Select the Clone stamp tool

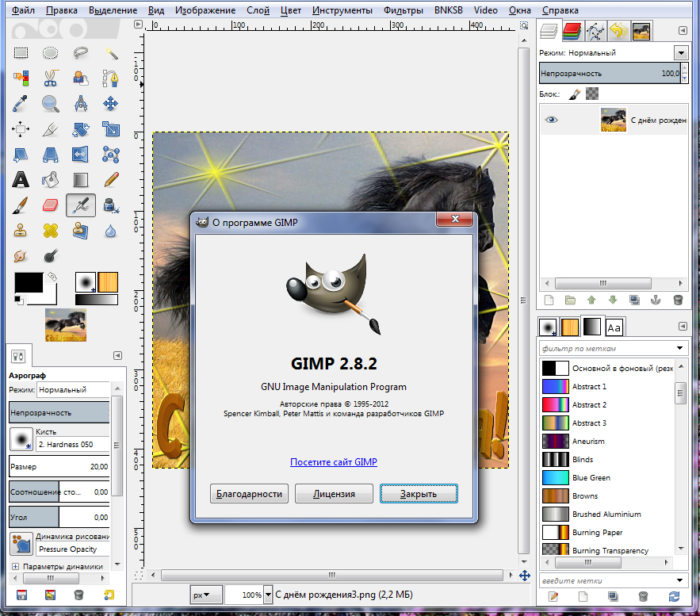point(21,231)
